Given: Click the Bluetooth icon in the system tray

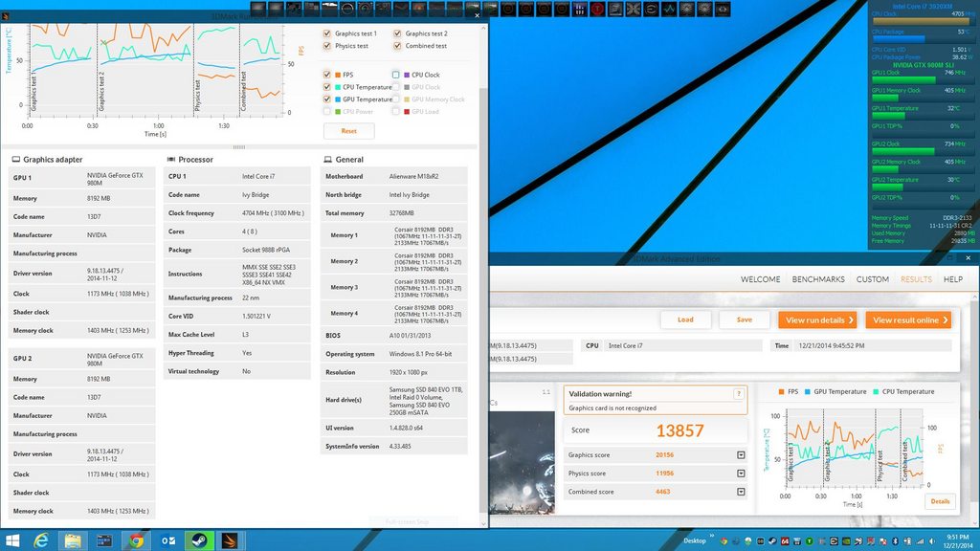Looking at the screenshot, I should [895, 541].
